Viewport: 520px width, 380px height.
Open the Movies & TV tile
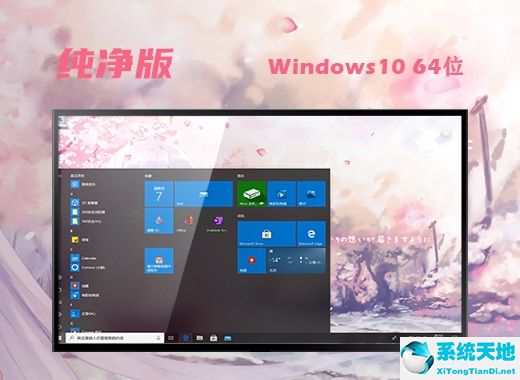pos(282,194)
